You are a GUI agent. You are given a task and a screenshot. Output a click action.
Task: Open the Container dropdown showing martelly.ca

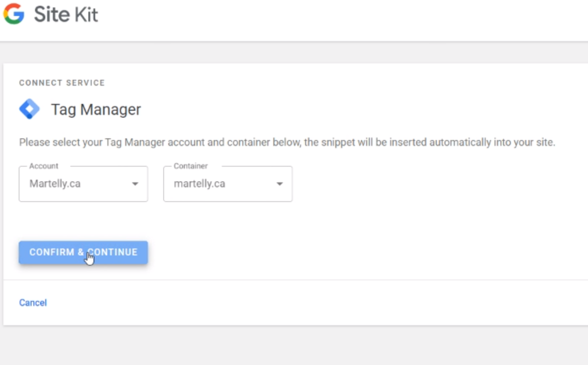228,184
